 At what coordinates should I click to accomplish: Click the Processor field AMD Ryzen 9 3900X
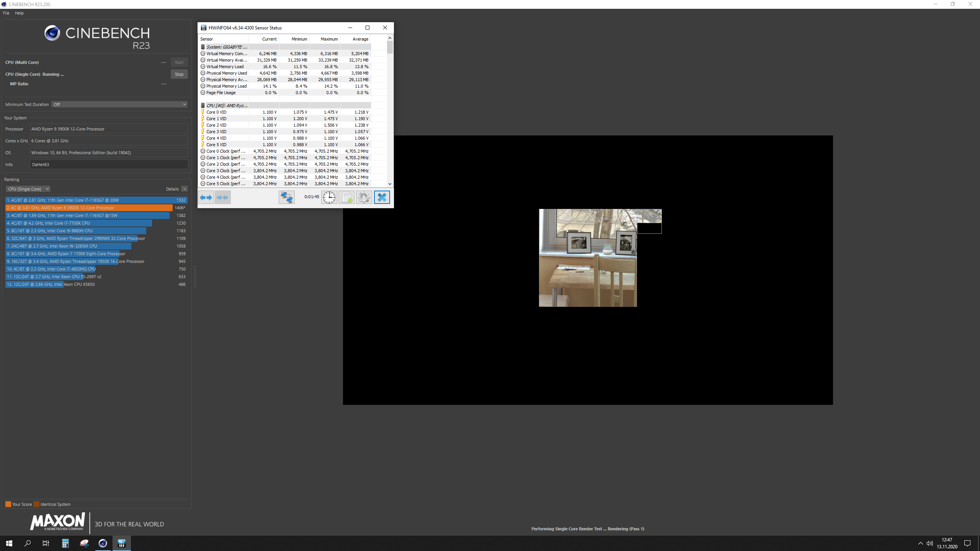(109, 129)
